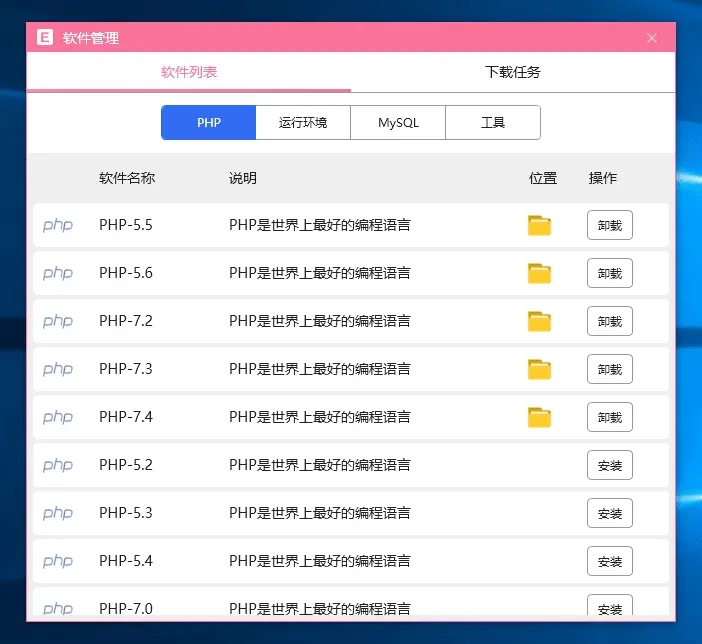Click the 操作 column header

tap(603, 178)
